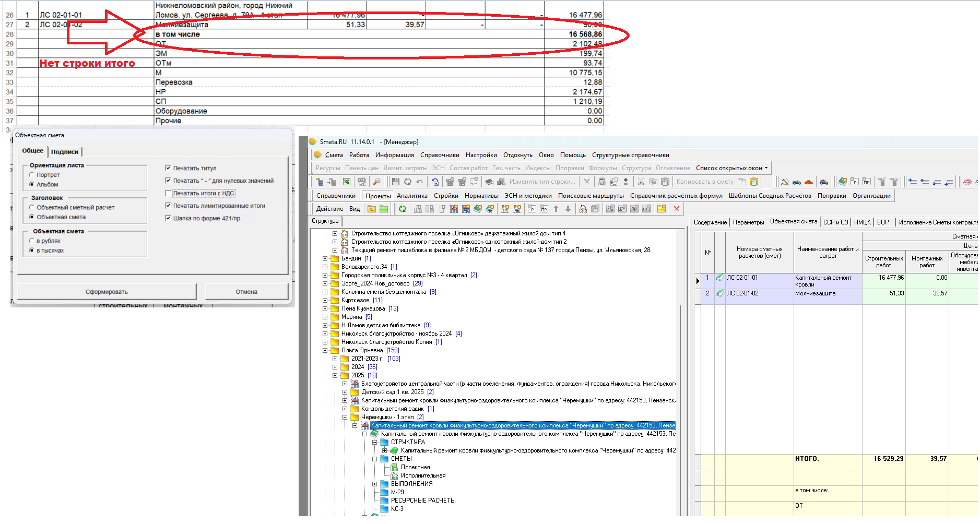
Task: Click the pink books stack icon
Action: [x=967, y=182]
